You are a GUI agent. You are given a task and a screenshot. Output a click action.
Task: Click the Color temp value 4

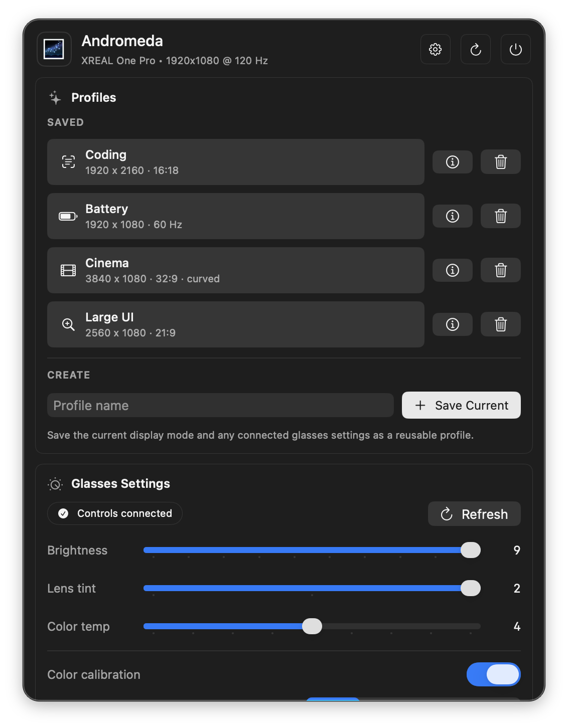[517, 627]
